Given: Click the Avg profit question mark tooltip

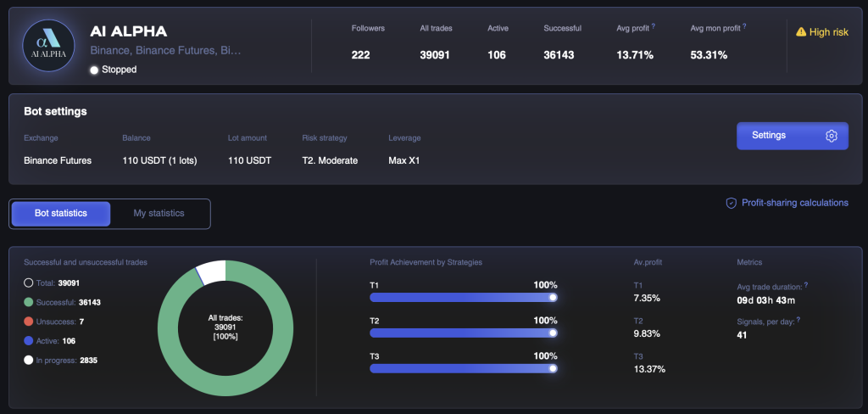Looking at the screenshot, I should (654, 25).
